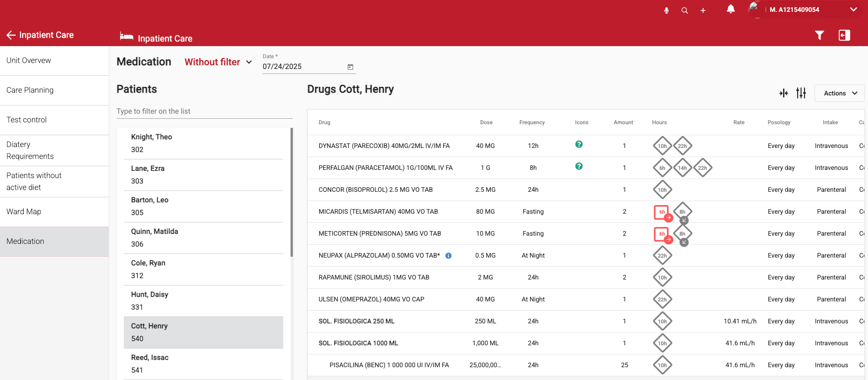
Task: Click the Posology column header
Action: click(779, 122)
